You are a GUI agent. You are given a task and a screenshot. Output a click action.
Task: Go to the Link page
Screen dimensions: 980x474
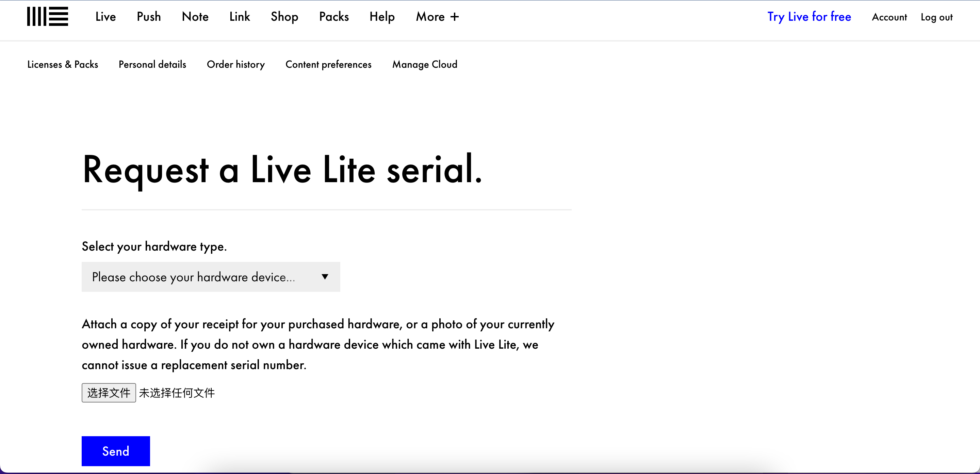tap(240, 17)
